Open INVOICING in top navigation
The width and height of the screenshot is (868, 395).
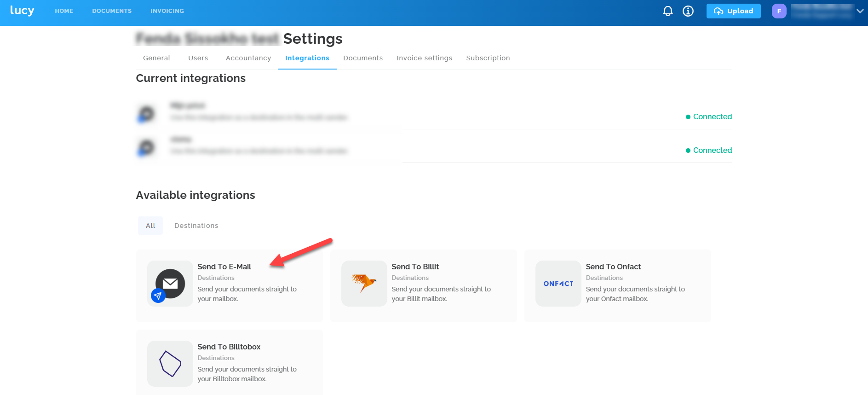point(167,11)
